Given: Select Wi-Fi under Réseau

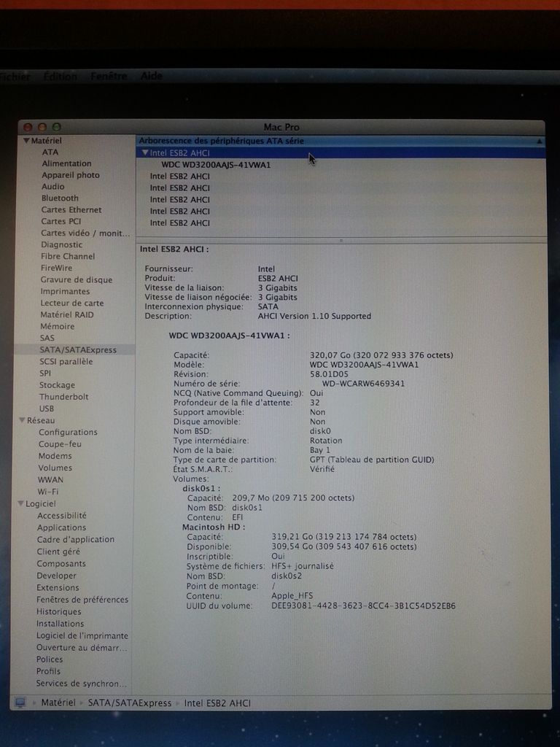Looking at the screenshot, I should click(48, 491).
